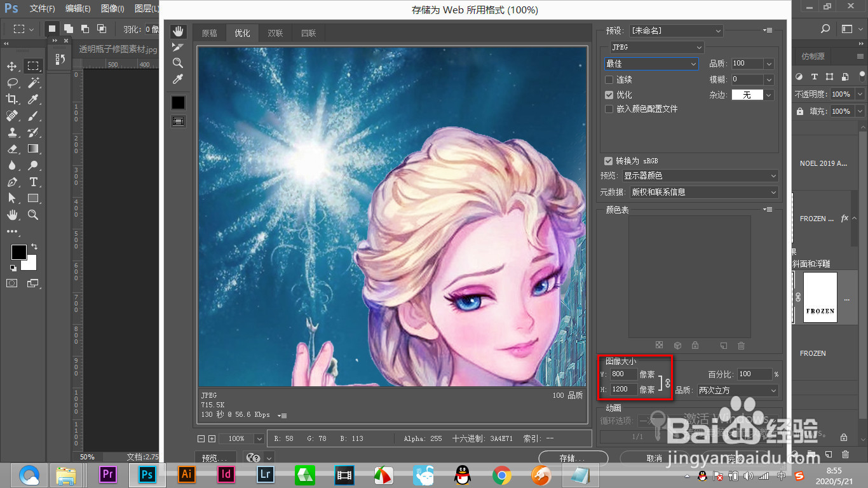Select the Spot Healing Brush tool
This screenshot has width=868, height=488.
(12, 116)
